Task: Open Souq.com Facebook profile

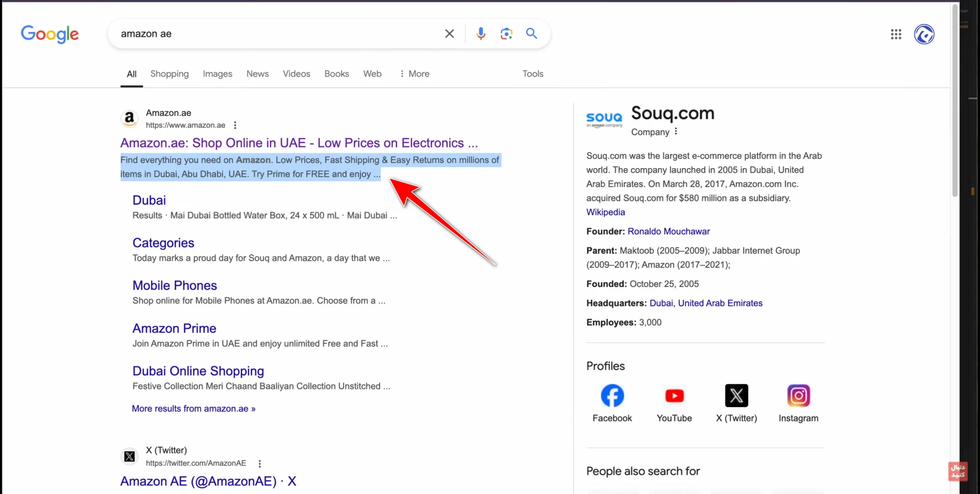Action: 612,396
